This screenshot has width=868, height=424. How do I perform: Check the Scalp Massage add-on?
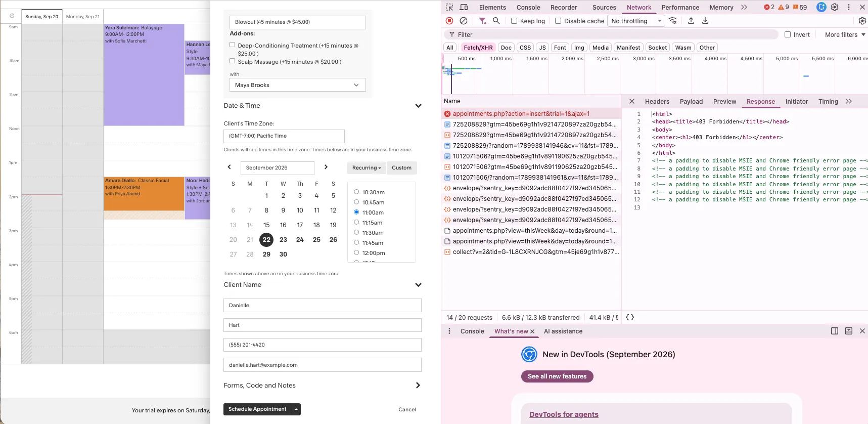(x=232, y=61)
